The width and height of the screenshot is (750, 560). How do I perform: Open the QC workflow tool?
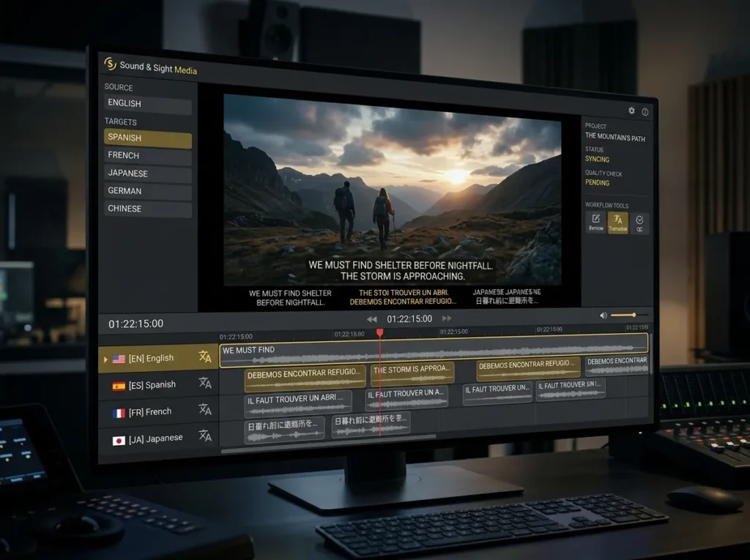639,223
